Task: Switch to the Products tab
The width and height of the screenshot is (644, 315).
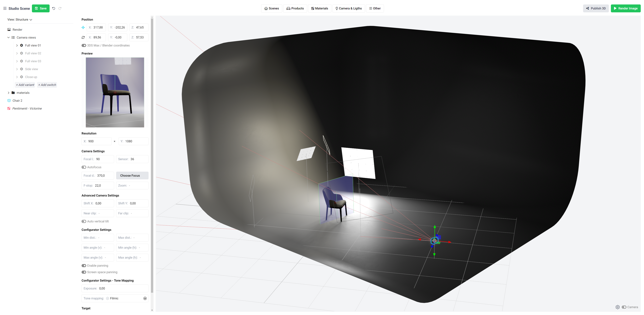Action: [295, 8]
